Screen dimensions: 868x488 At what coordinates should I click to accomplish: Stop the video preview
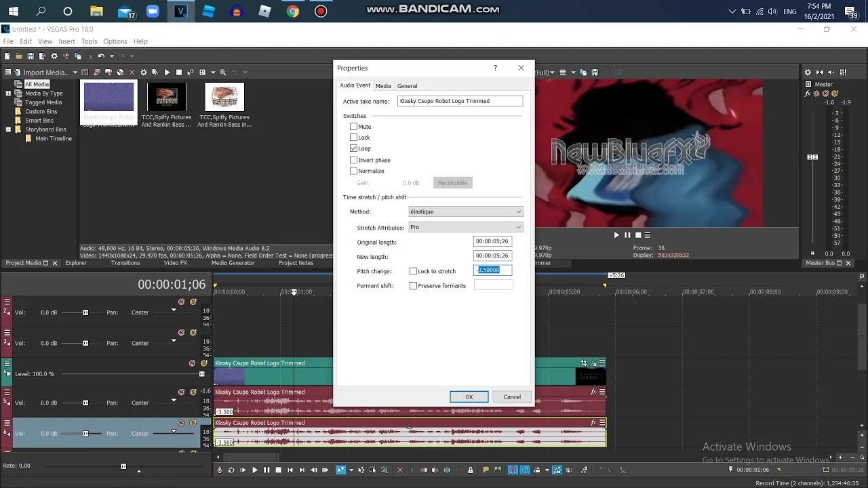pos(637,235)
